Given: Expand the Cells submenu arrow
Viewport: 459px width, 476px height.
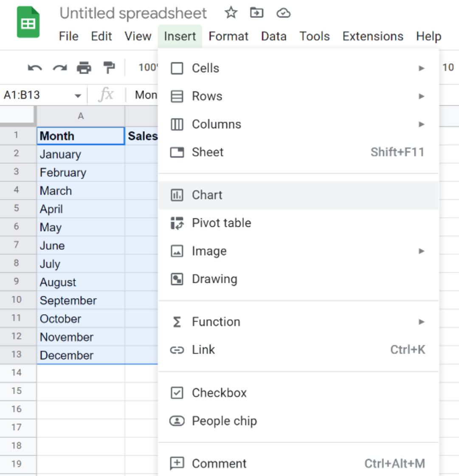Looking at the screenshot, I should pyautogui.click(x=421, y=68).
